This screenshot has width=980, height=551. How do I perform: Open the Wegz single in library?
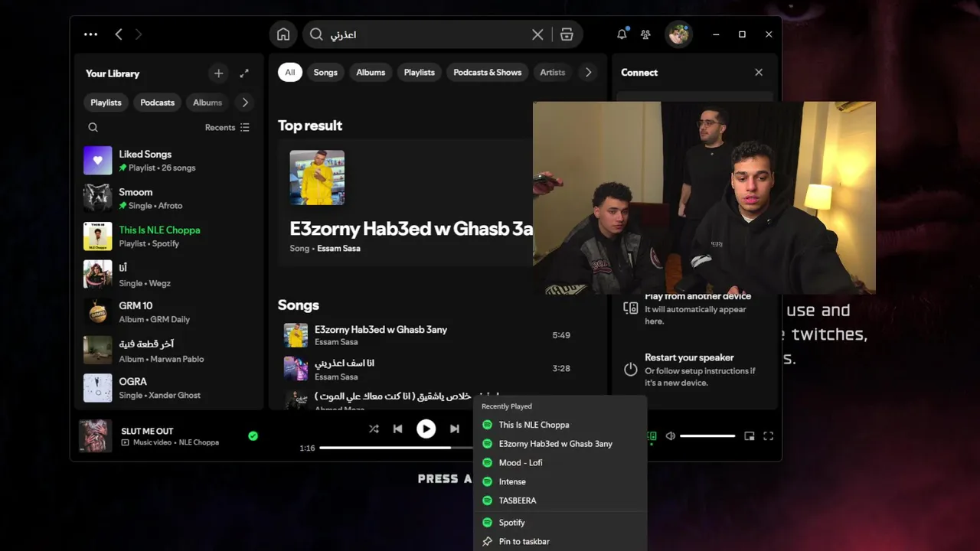168,274
